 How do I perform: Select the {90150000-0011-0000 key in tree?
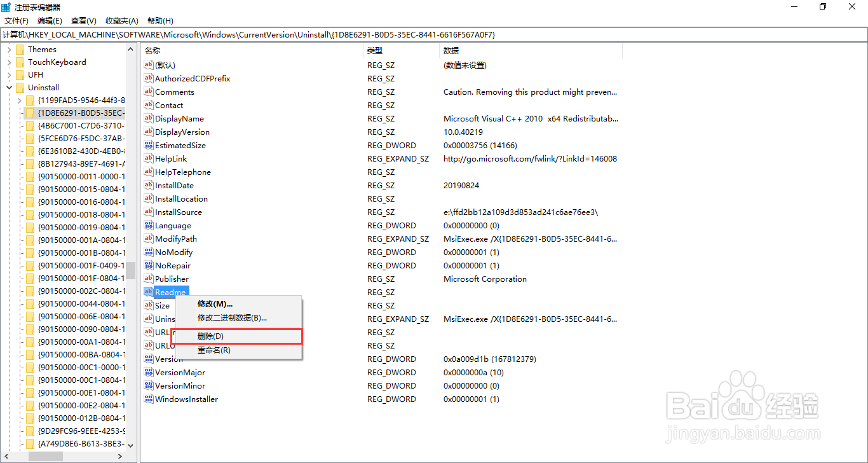pyautogui.click(x=81, y=176)
